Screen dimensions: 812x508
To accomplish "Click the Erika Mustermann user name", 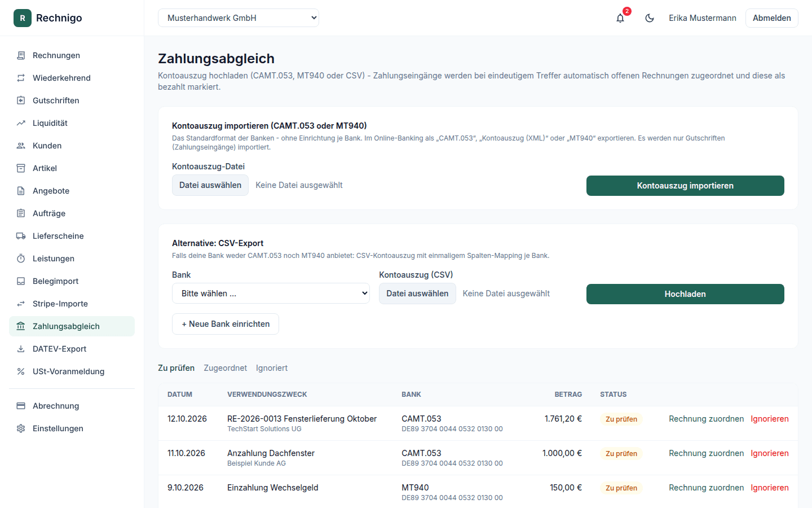I will coord(703,18).
